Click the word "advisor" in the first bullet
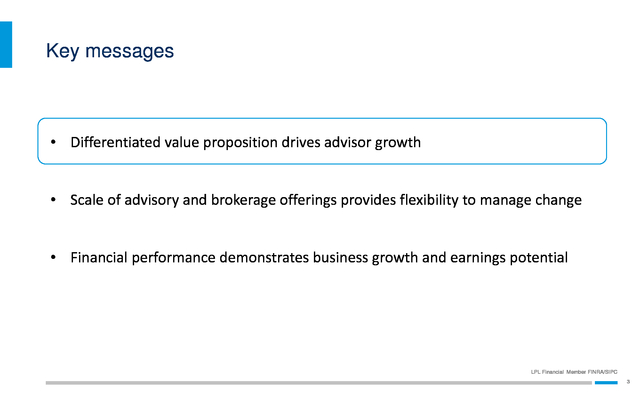The height and width of the screenshot is (400, 640). (347, 142)
